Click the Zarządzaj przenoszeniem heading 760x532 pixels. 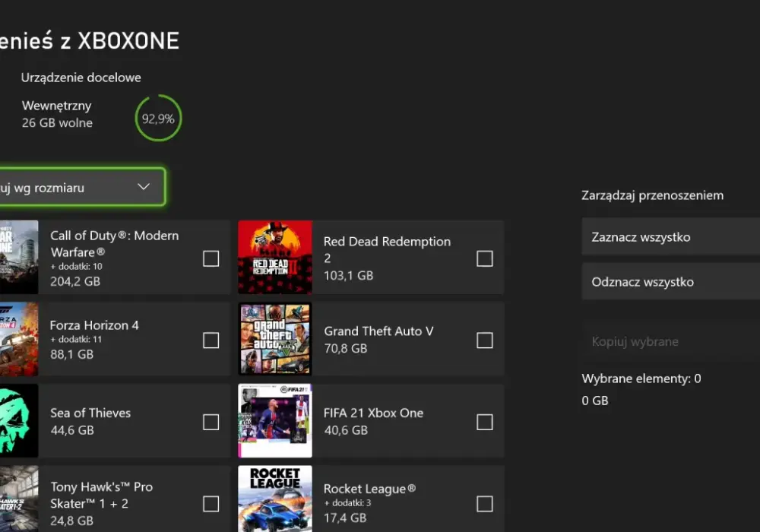pos(652,195)
